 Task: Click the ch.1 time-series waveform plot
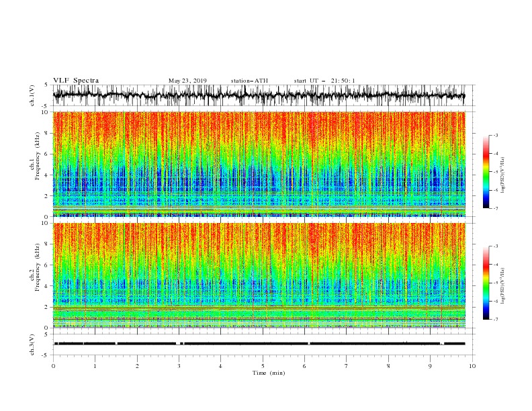coord(259,95)
